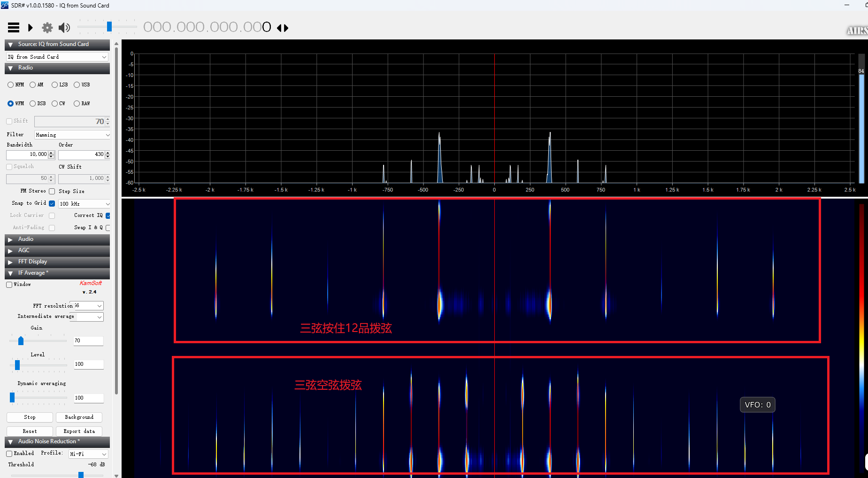Viewport: 868px width, 478px height.
Task: Click the Background button
Action: (79, 417)
